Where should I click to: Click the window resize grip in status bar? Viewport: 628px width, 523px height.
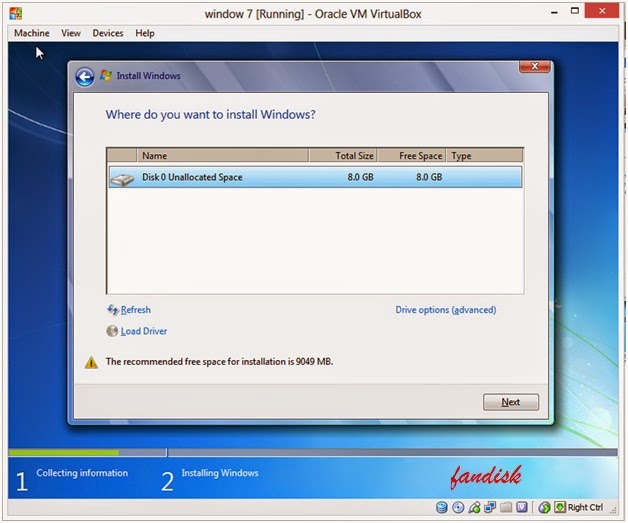click(x=613, y=510)
